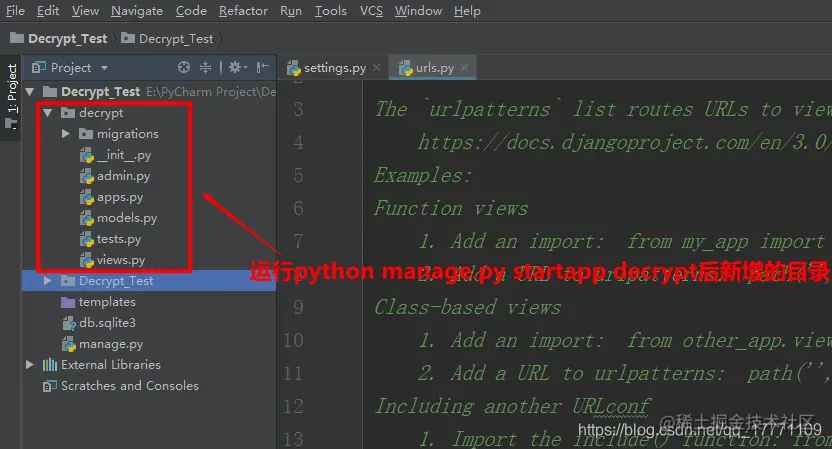Viewport: 832px width, 449px height.
Task: Select views.py in project tree
Action: pos(120,260)
